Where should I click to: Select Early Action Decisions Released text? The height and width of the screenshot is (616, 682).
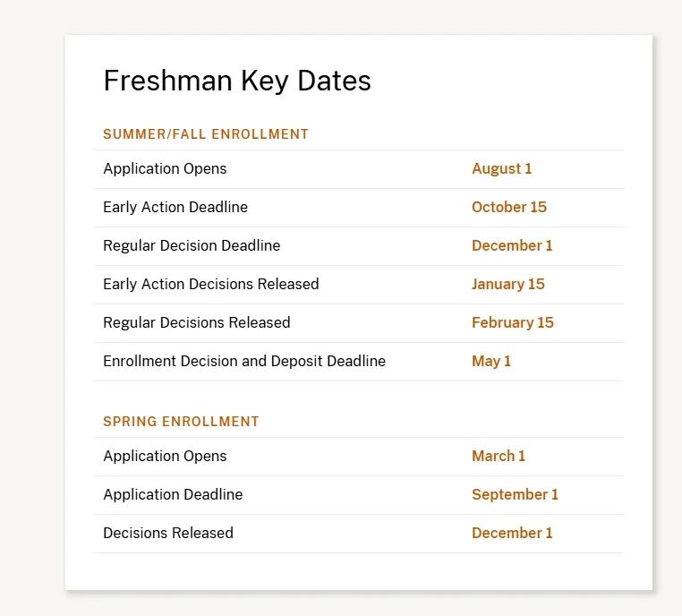[211, 284]
